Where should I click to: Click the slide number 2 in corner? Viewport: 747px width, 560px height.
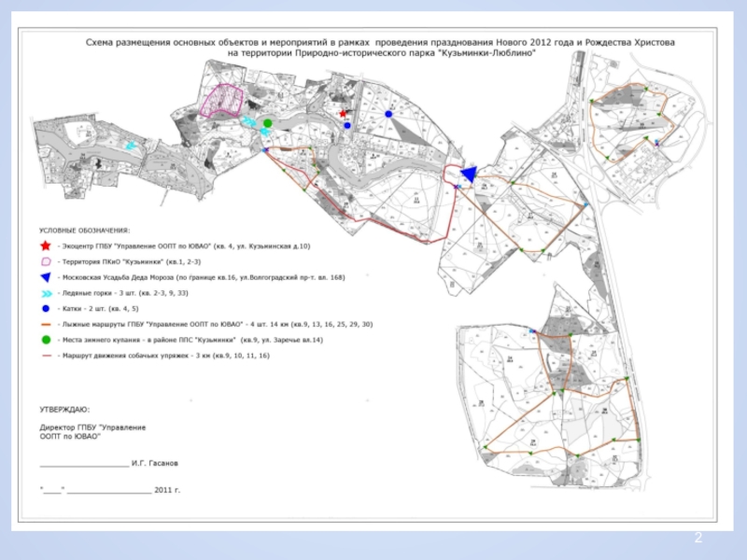[697, 539]
